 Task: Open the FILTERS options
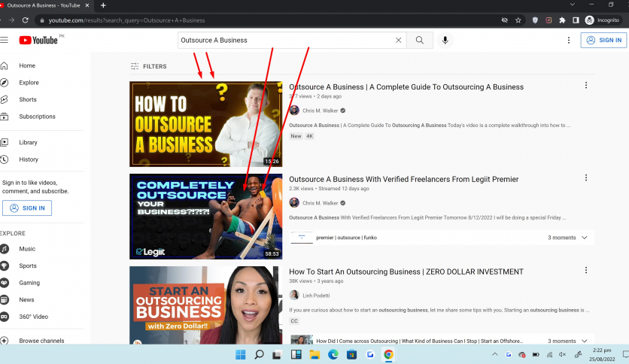pos(148,66)
